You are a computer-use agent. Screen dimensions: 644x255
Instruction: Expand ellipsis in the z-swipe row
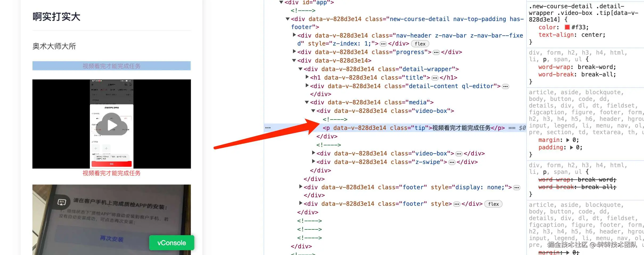click(x=452, y=162)
